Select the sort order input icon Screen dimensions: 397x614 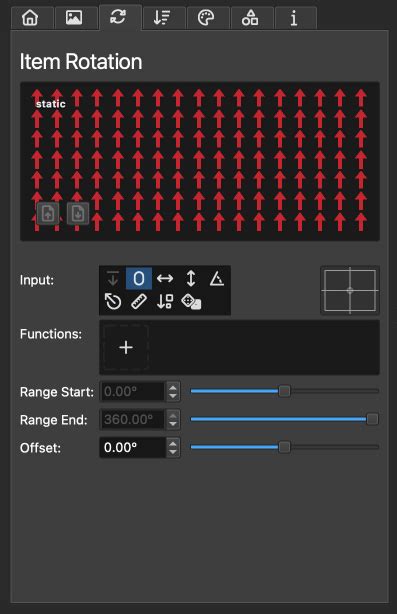coord(165,302)
